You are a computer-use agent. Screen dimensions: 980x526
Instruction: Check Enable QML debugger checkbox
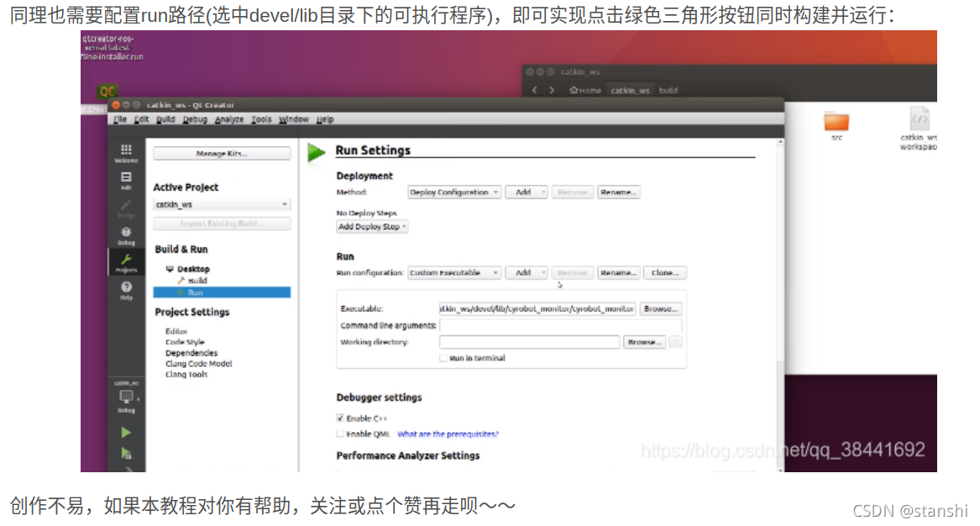point(340,434)
